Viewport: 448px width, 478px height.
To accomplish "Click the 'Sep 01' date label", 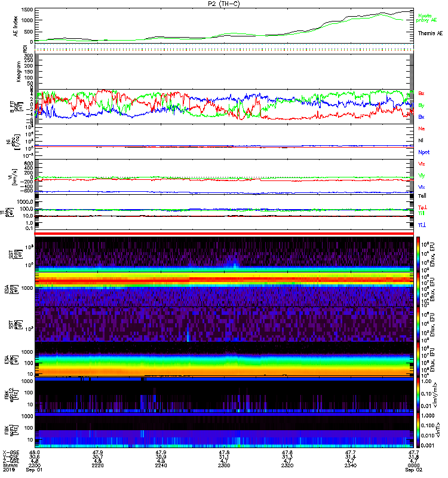I will pos(34,470).
